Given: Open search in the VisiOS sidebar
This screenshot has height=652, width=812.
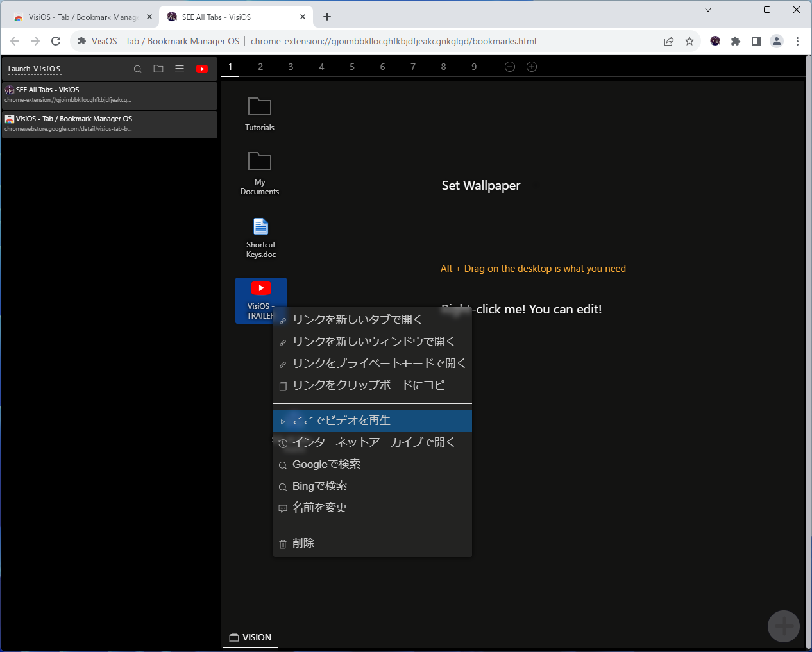Looking at the screenshot, I should pyautogui.click(x=137, y=69).
